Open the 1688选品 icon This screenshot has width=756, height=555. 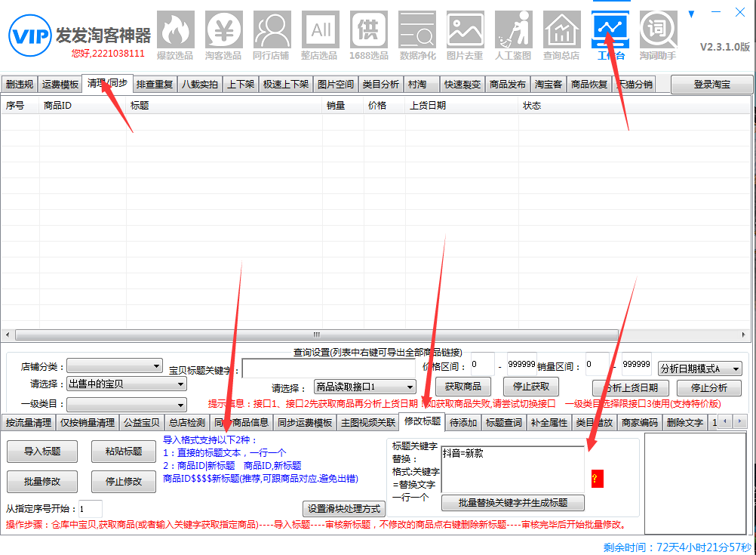(x=369, y=30)
